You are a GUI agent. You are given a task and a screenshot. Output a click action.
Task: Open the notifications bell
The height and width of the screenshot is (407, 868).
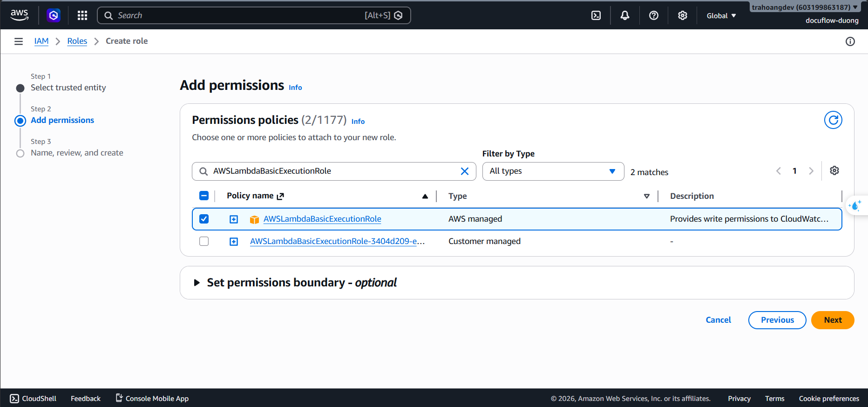click(625, 15)
